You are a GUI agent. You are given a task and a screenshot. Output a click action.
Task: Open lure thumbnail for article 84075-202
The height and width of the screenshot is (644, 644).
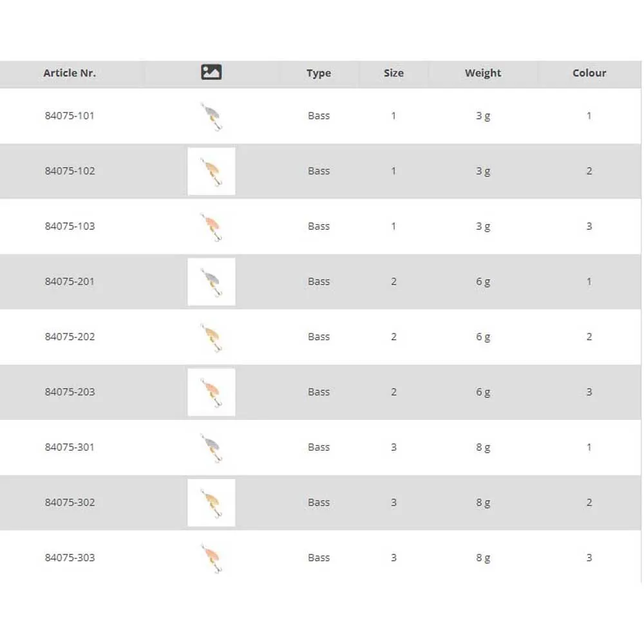click(211, 337)
